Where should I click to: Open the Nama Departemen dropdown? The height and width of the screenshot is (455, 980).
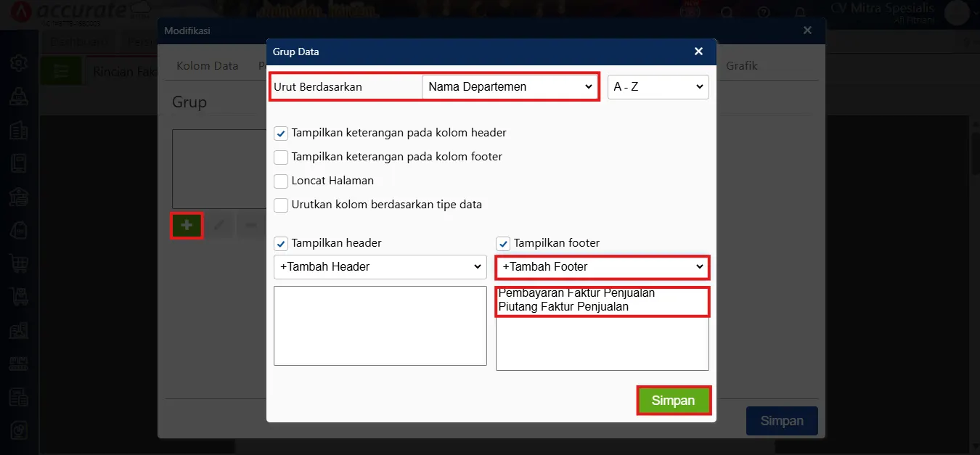[510, 86]
